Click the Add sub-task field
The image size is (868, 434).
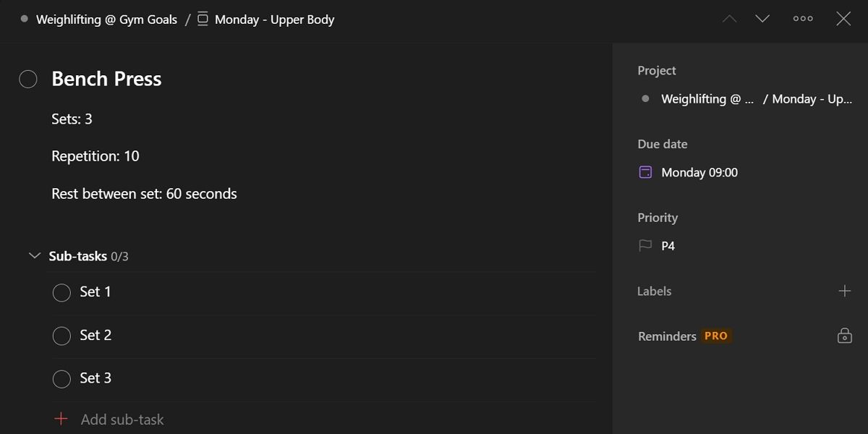tap(123, 419)
